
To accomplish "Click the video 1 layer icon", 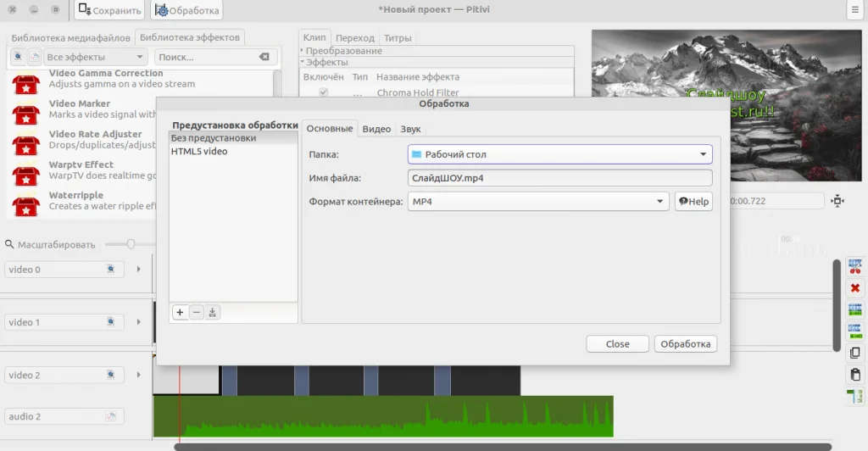I will click(x=111, y=321).
